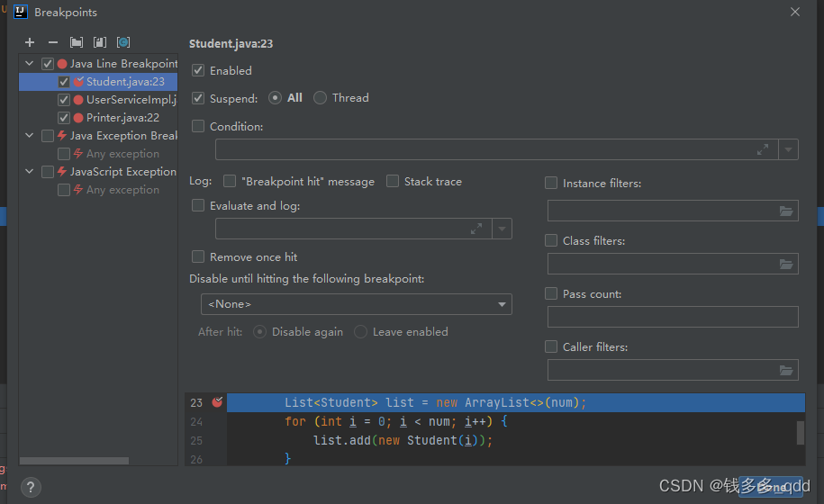Remove selected breakpoint with minus icon

tap(53, 42)
